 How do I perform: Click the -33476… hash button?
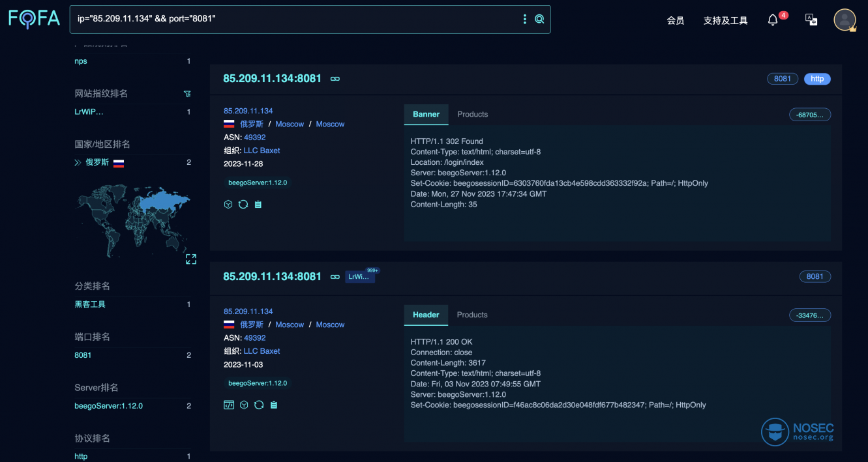(810, 315)
